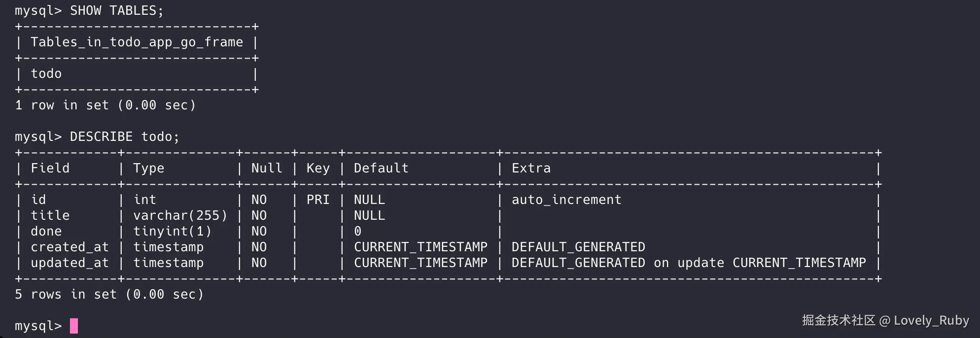Click the pink terminal cursor block

(x=74, y=326)
